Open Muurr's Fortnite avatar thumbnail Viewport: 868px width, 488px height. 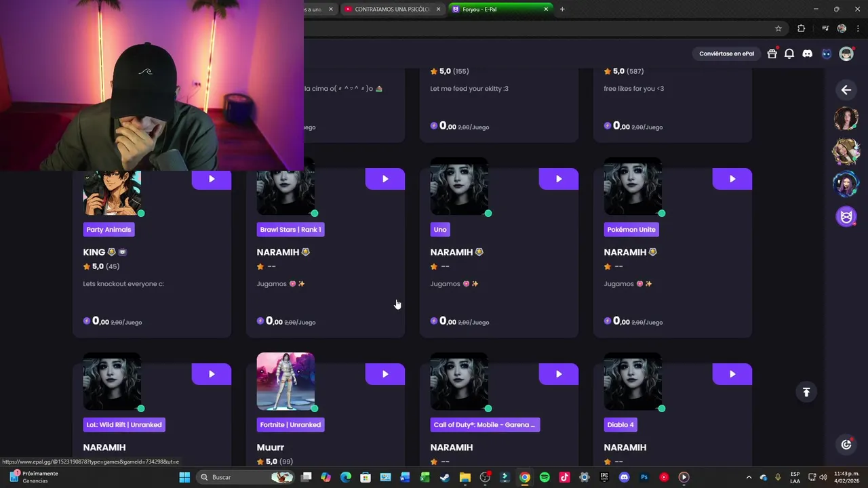point(285,381)
